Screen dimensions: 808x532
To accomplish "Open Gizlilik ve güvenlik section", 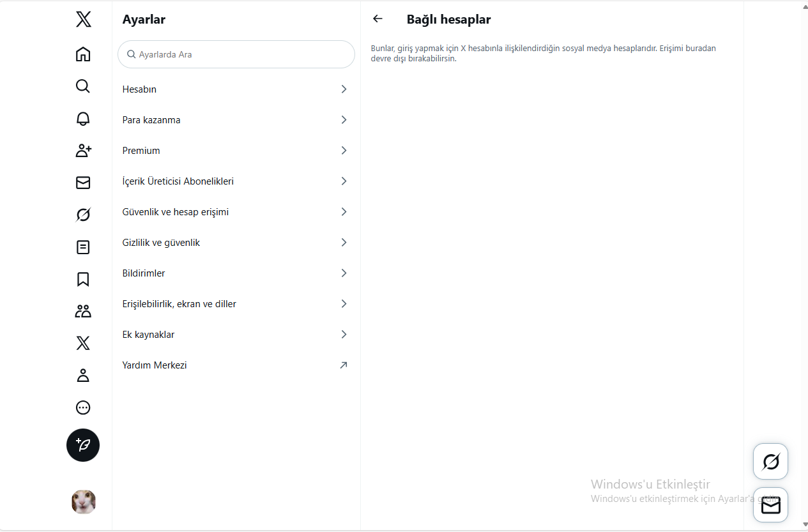I will click(x=236, y=243).
